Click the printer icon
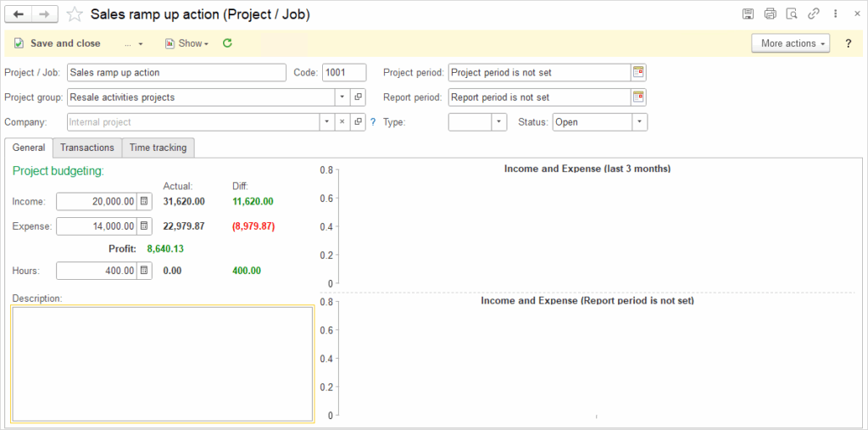The width and height of the screenshot is (868, 430). tap(770, 14)
